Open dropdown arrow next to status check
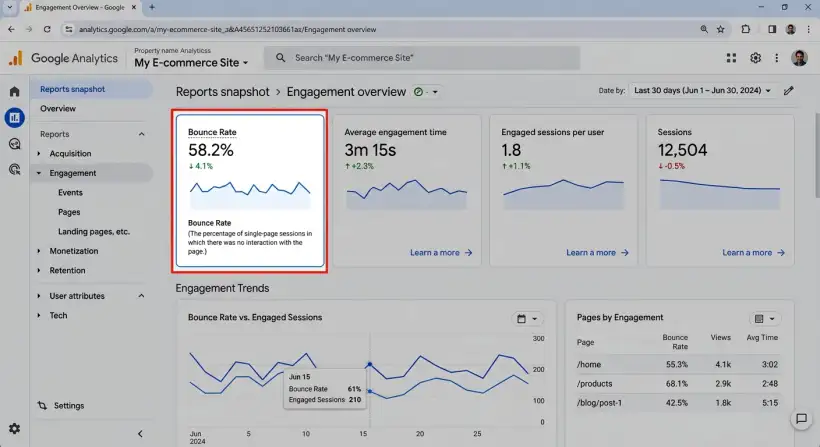This screenshot has width=820, height=447. [x=435, y=92]
